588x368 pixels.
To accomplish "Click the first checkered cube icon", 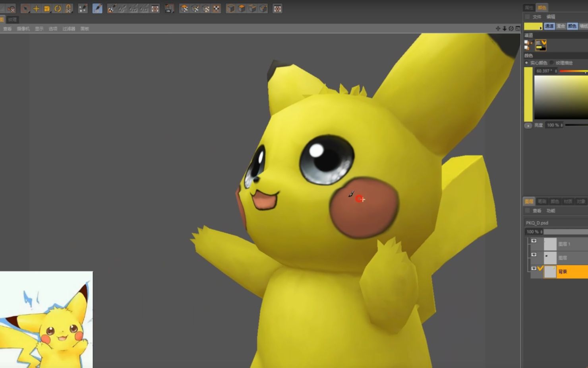I will tap(184, 8).
